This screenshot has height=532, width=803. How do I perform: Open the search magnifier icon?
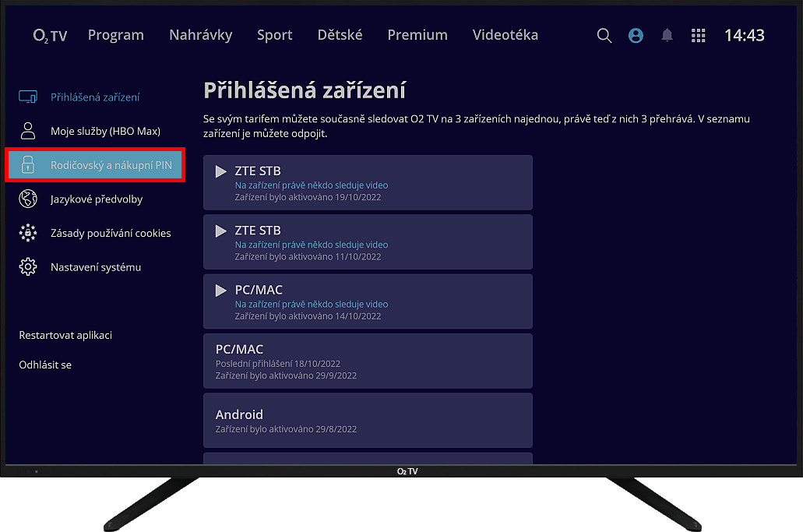pyautogui.click(x=604, y=36)
